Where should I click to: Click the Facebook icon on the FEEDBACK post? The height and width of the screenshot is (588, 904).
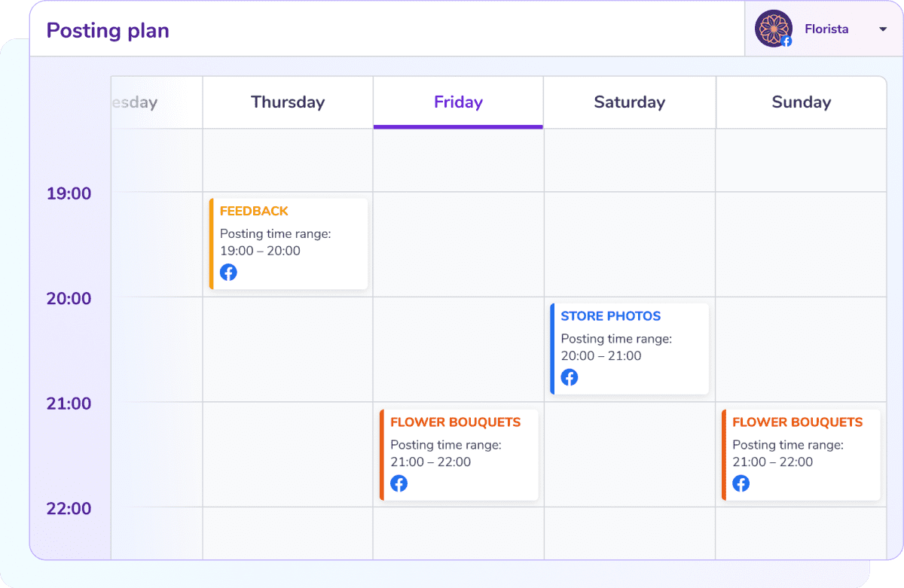click(x=228, y=272)
